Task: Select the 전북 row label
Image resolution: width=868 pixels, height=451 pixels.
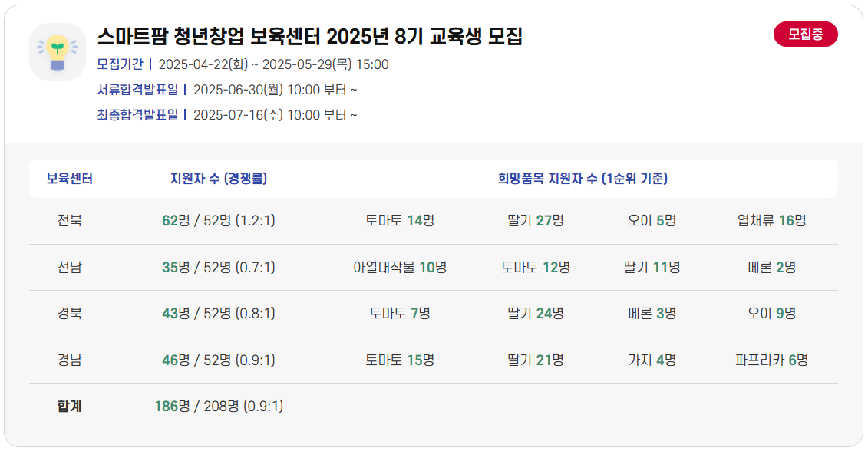Action: click(x=71, y=221)
